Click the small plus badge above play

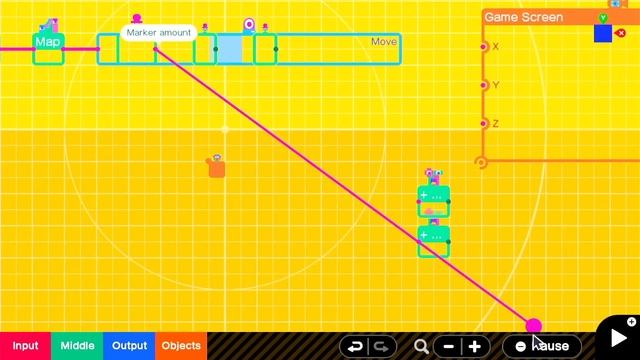(x=631, y=322)
